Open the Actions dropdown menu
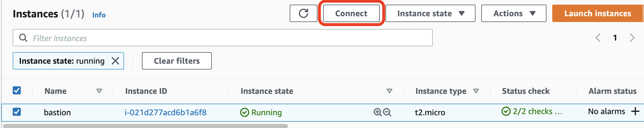The height and width of the screenshot is (128, 644). click(514, 13)
